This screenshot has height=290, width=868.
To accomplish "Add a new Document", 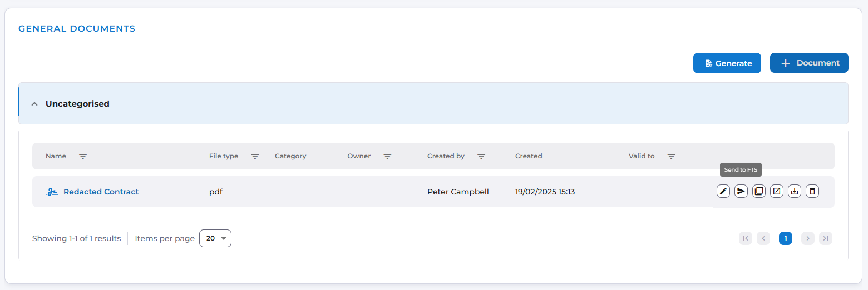I will pyautogui.click(x=809, y=63).
